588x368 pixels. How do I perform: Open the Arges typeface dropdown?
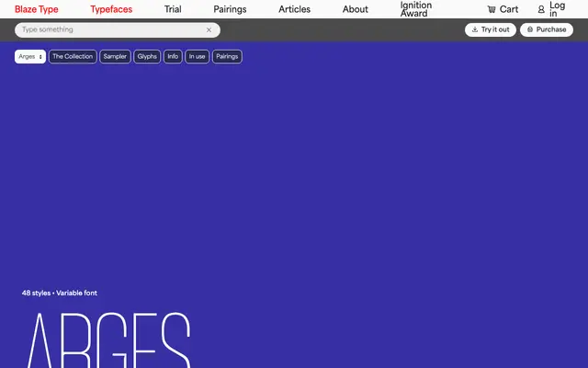(30, 57)
